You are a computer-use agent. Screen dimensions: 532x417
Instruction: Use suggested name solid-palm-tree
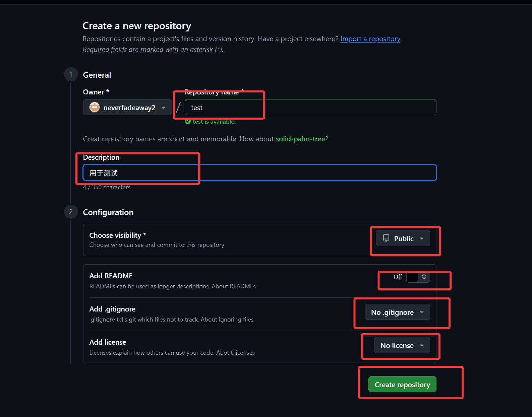pos(300,139)
